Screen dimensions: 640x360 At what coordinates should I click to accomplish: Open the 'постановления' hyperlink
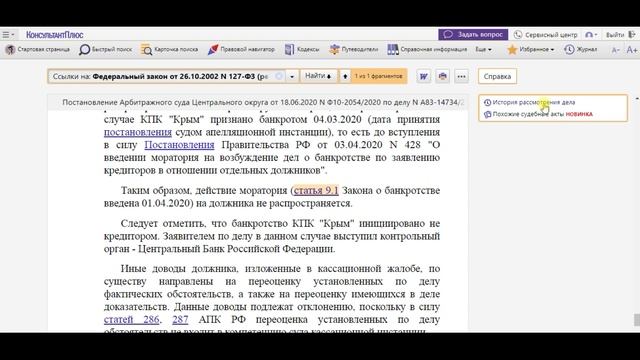[138, 132]
